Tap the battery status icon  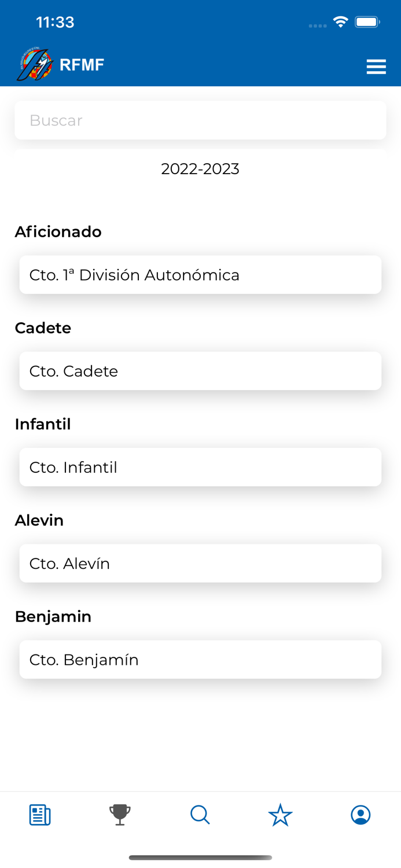tap(367, 22)
